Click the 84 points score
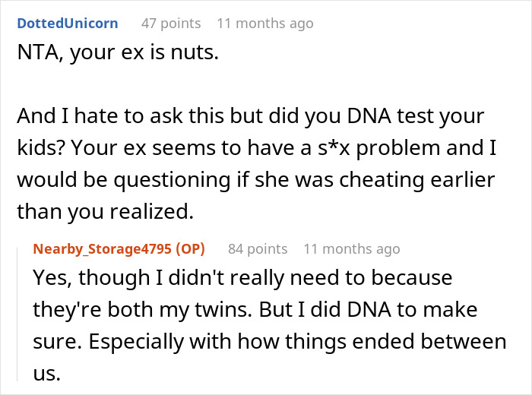 click(x=258, y=248)
